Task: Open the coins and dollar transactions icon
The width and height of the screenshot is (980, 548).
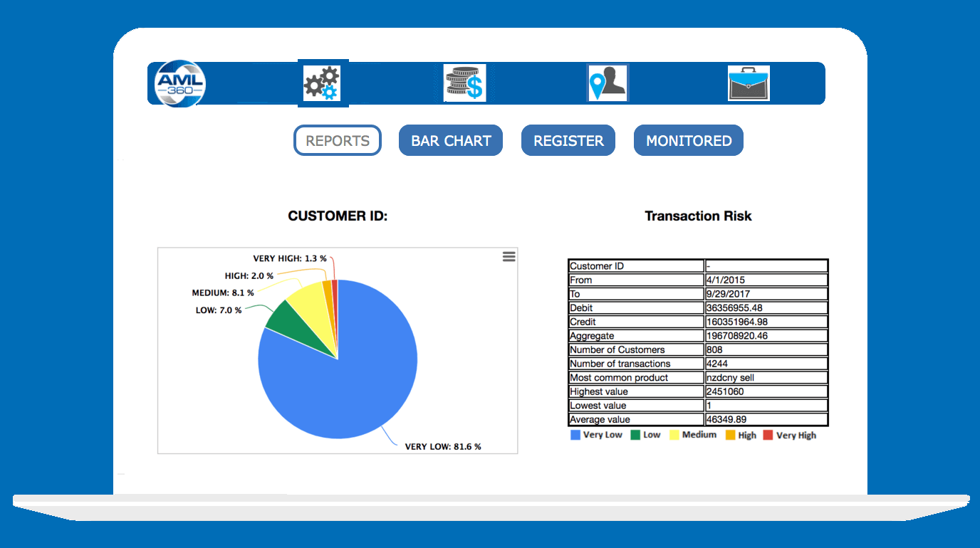Action: [465, 83]
